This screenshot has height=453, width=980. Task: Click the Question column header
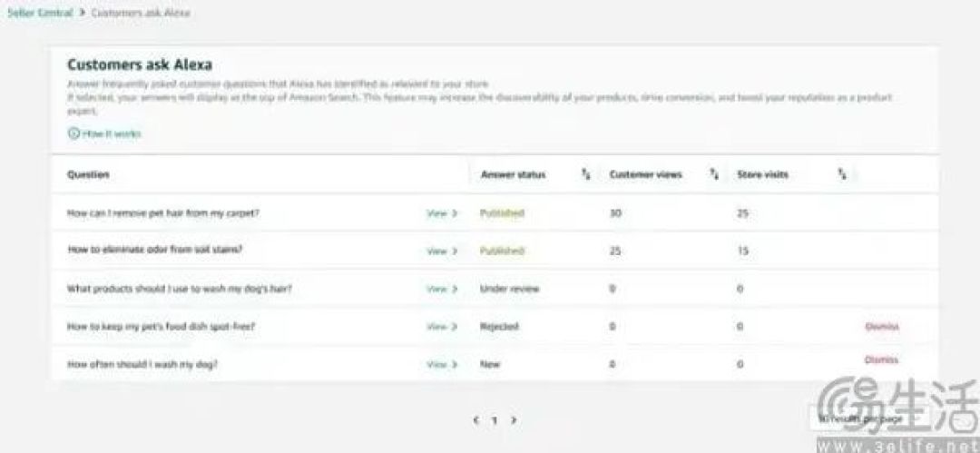pos(88,175)
